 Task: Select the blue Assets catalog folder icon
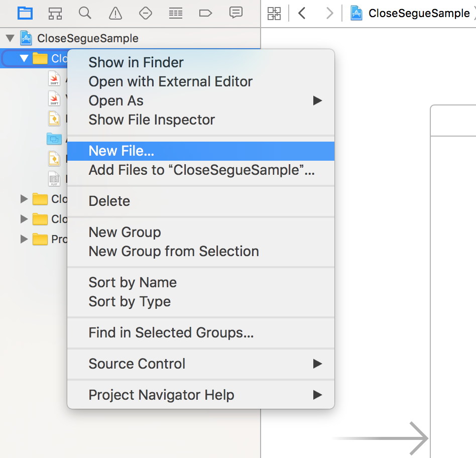(x=54, y=139)
